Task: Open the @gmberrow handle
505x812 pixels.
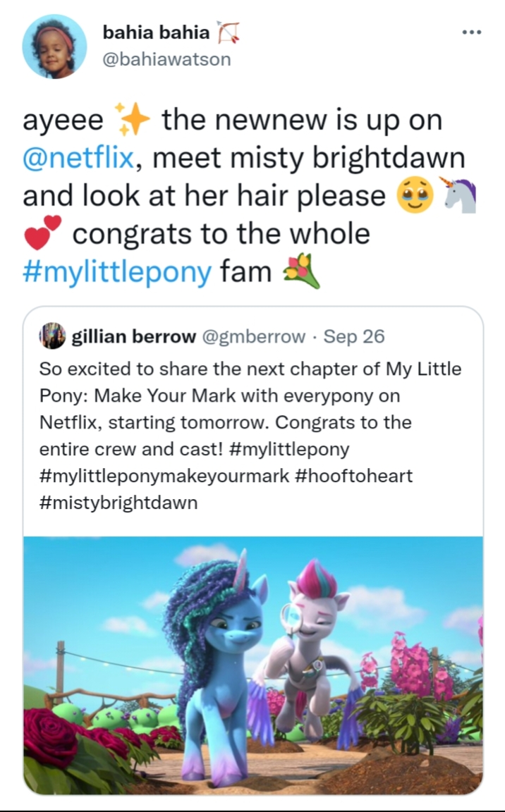Action: click(x=254, y=336)
